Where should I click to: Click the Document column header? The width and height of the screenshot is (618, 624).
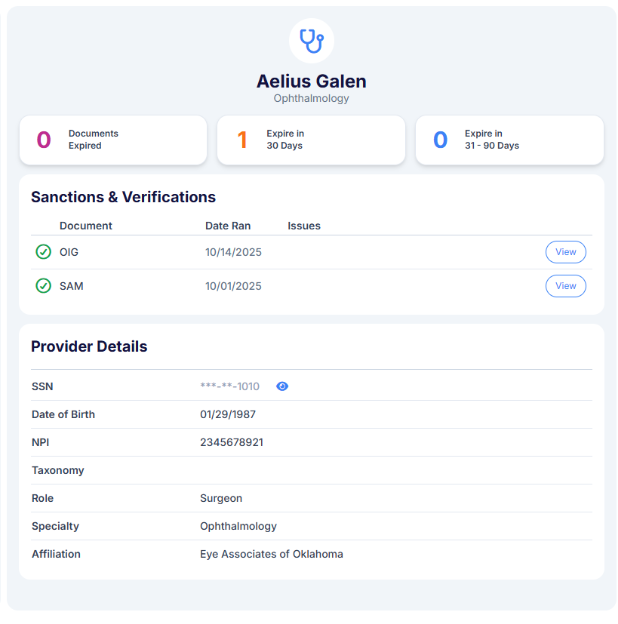tap(86, 226)
